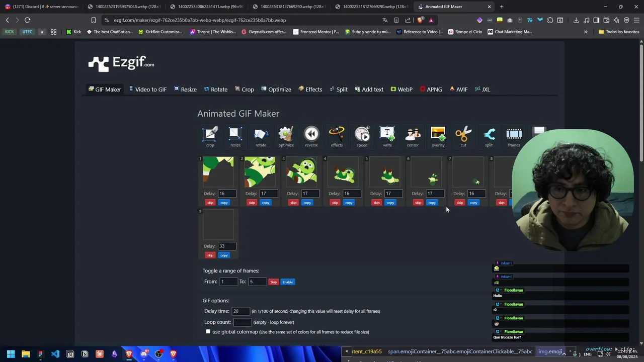The height and width of the screenshot is (362, 644).
Task: Open Notion from taskbar
Action: 85,354
